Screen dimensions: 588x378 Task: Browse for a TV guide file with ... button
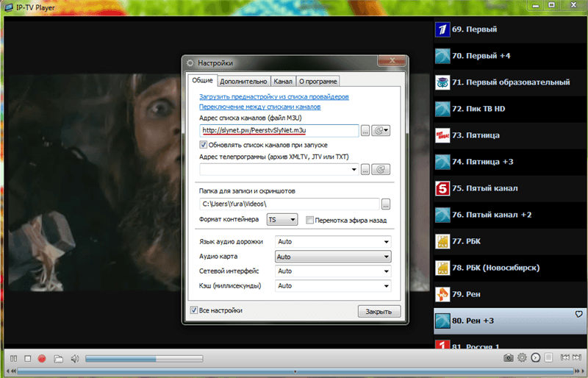coord(365,170)
